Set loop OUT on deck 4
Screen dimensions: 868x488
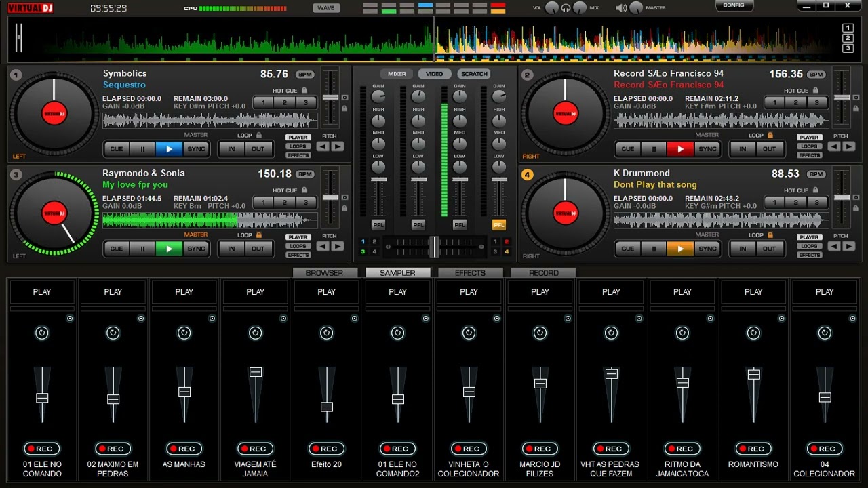[770, 249]
